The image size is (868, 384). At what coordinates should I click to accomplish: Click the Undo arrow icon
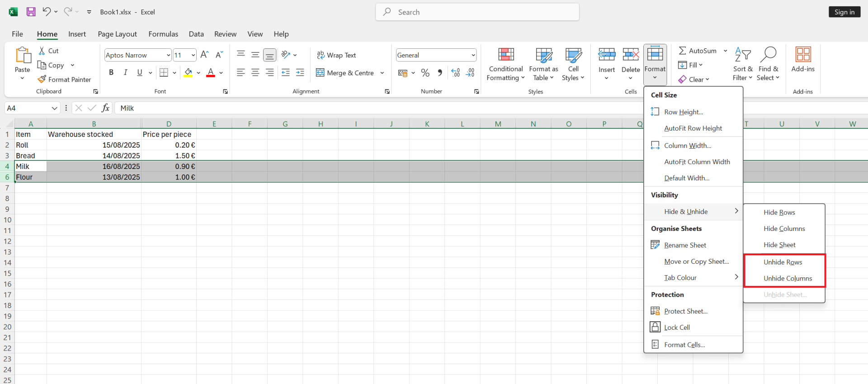point(46,11)
